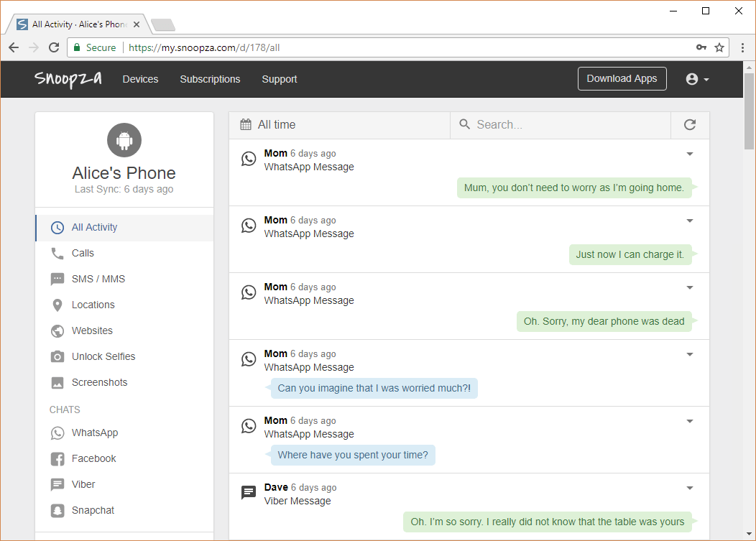The width and height of the screenshot is (756, 541).
Task: Expand options for 'going home' message
Action: [690, 154]
